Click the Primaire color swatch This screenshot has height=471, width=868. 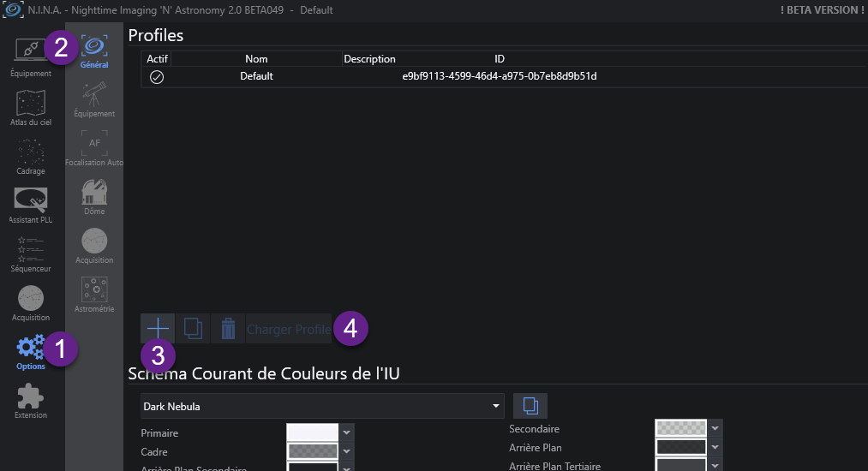[312, 432]
